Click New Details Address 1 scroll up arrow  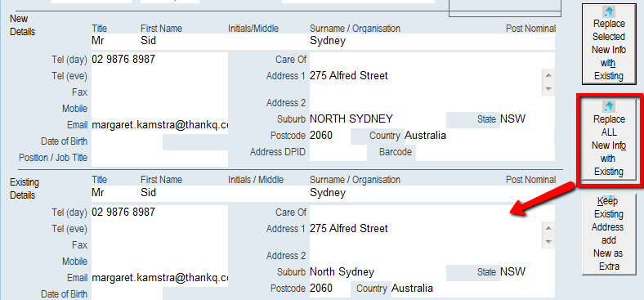[x=548, y=75]
